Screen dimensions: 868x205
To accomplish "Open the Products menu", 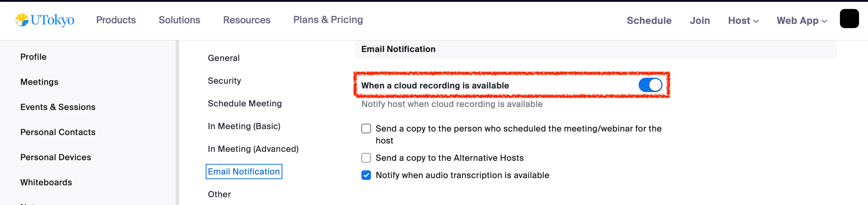I will pyautogui.click(x=116, y=20).
